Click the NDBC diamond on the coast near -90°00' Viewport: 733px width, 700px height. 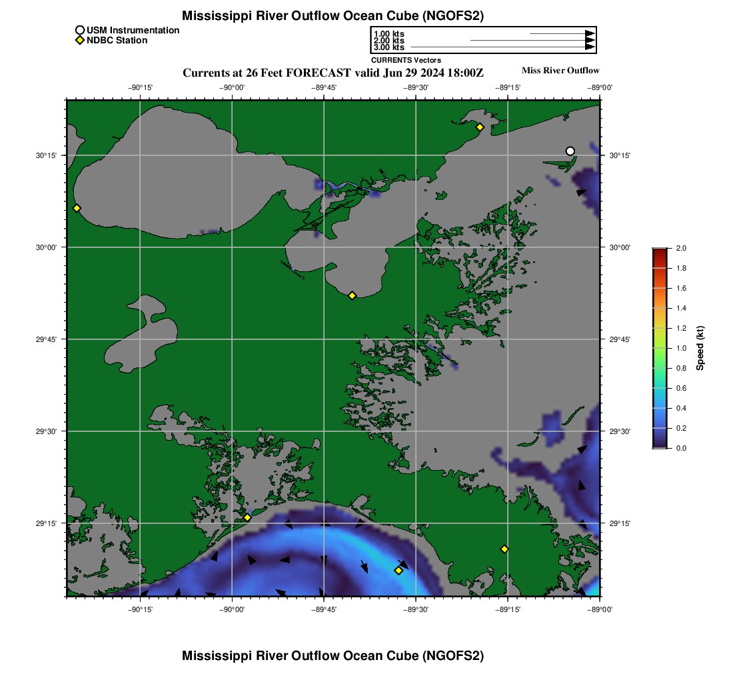247,517
